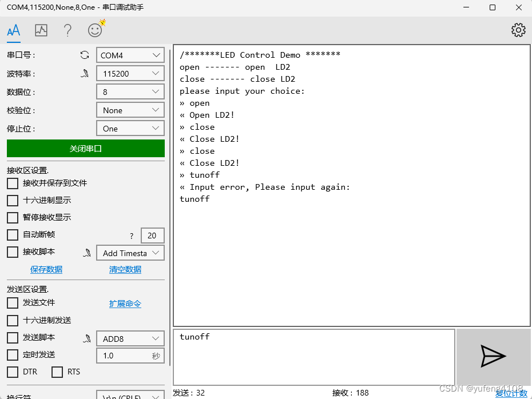
Task: Open the smiley face feedback tab
Action: tap(96, 30)
